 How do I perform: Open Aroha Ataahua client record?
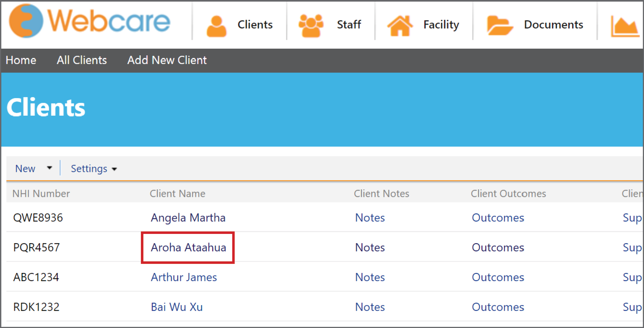[188, 247]
